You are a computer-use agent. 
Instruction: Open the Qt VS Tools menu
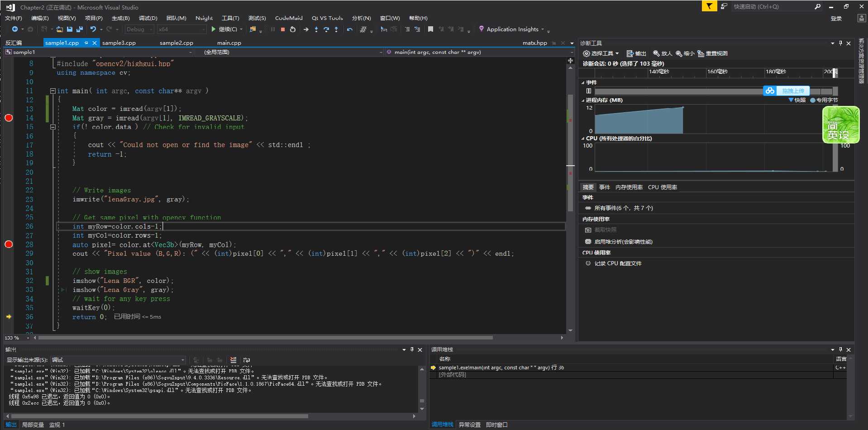pyautogui.click(x=327, y=18)
